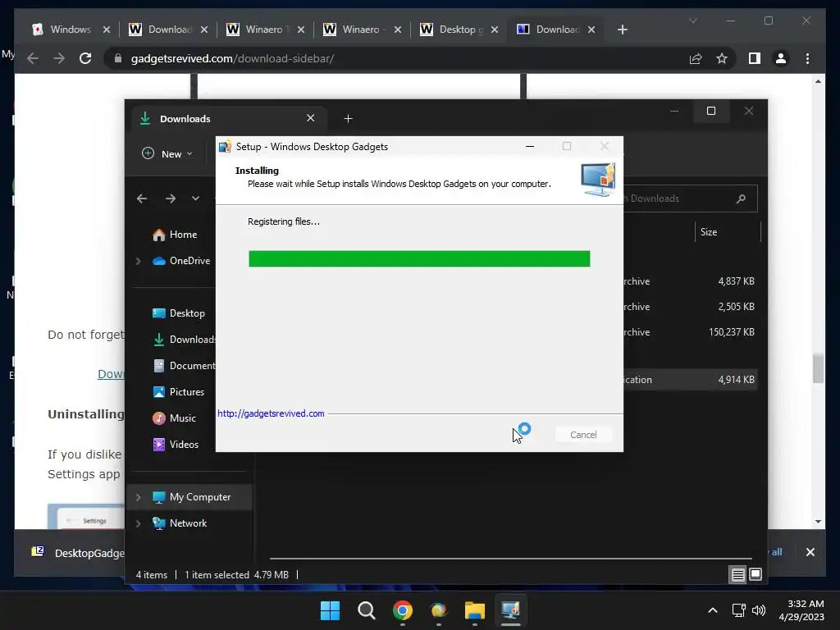The image size is (840, 630).
Task: Open the Chrome profile menu
Action: [x=781, y=58]
